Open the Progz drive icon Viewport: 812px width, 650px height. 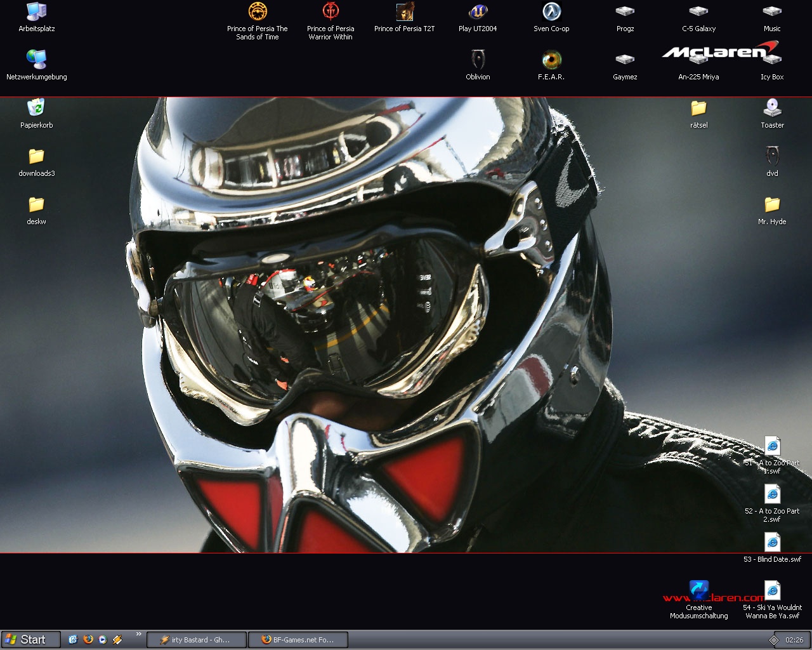click(x=625, y=17)
